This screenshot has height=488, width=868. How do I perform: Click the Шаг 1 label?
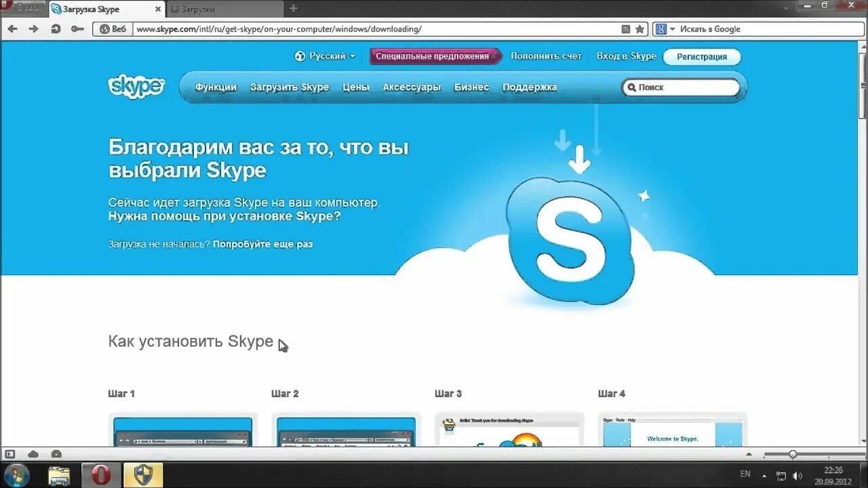121,393
